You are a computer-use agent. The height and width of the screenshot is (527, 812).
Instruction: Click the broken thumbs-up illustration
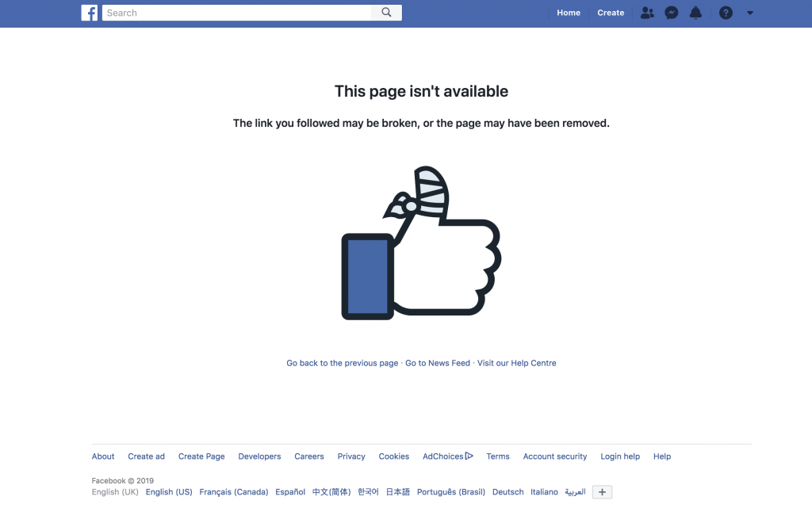(x=421, y=242)
